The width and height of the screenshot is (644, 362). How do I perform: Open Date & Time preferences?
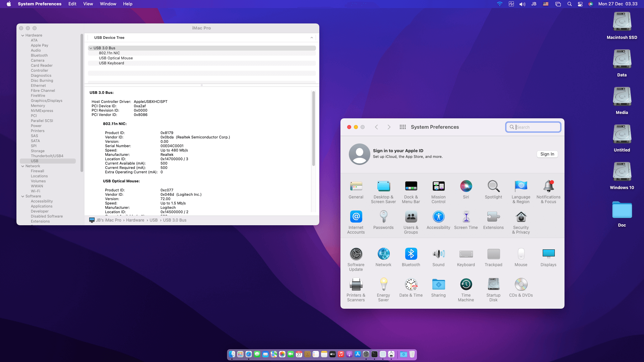coord(411,288)
